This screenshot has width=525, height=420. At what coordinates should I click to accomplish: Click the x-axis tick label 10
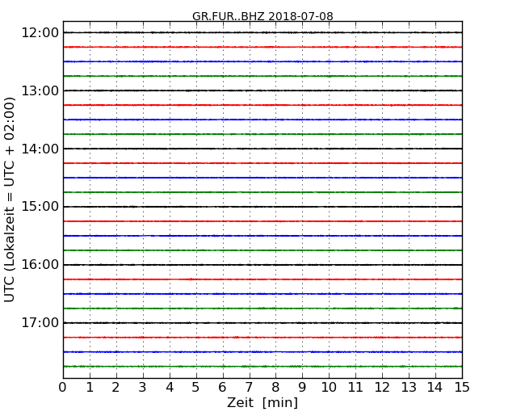329,388
